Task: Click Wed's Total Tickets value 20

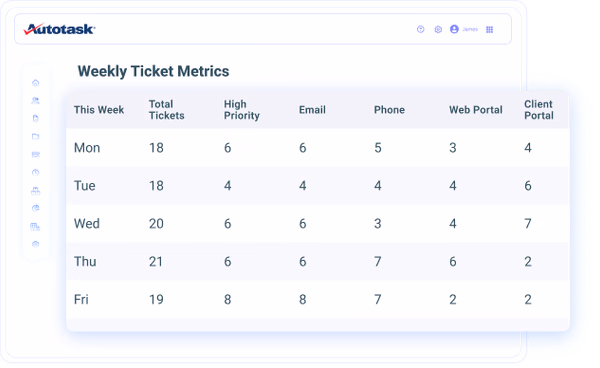Action: click(156, 223)
